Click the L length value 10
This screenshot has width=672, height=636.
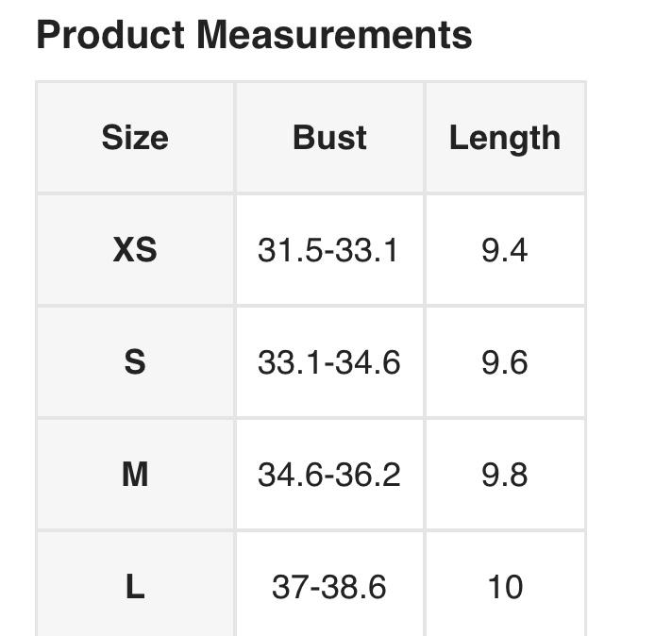504,587
